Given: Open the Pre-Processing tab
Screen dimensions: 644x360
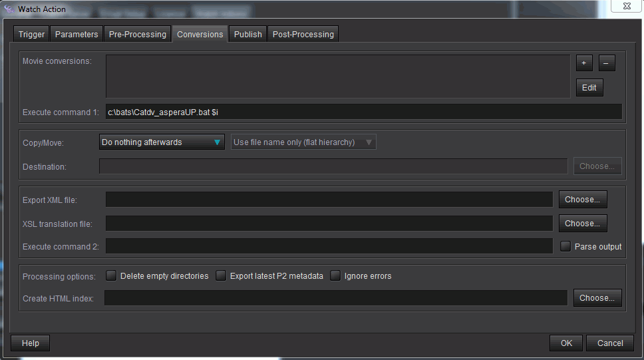Looking at the screenshot, I should (x=138, y=34).
